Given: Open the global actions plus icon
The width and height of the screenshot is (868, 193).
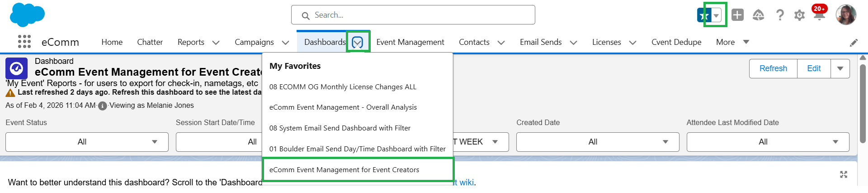Looking at the screenshot, I should point(737,15).
